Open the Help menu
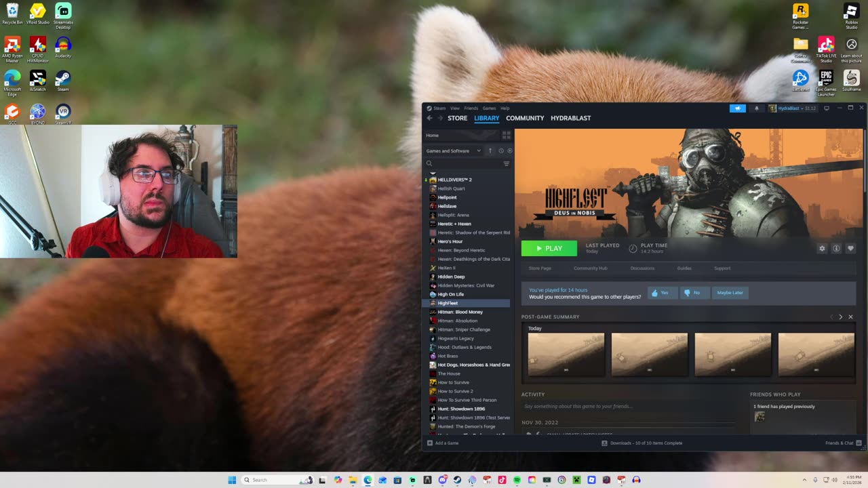 505,108
